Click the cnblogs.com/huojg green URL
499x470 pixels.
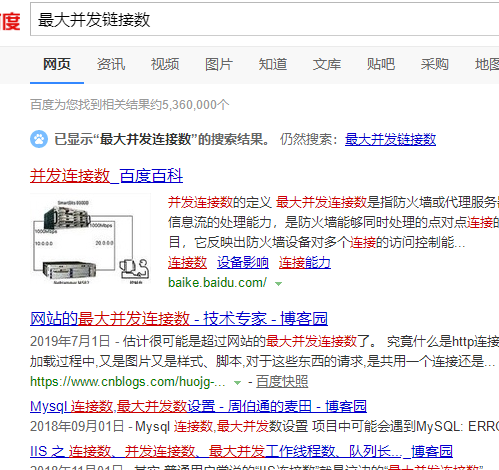(x=128, y=382)
